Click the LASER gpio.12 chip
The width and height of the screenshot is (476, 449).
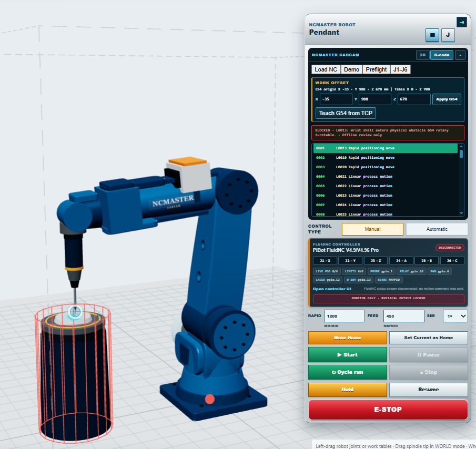[328, 280]
